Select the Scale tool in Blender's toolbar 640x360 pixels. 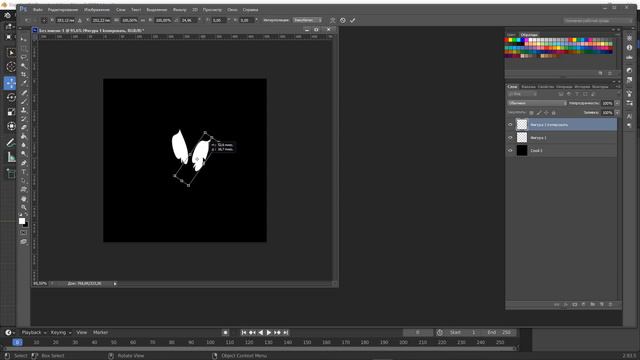pyautogui.click(x=11, y=112)
